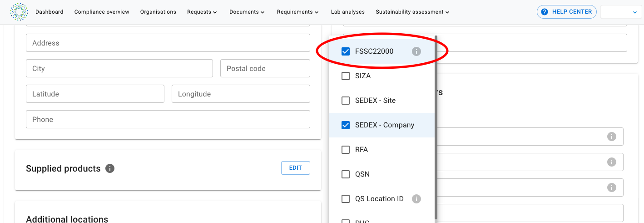Click the HELP CENTER button
The height and width of the screenshot is (223, 644).
pos(567,12)
